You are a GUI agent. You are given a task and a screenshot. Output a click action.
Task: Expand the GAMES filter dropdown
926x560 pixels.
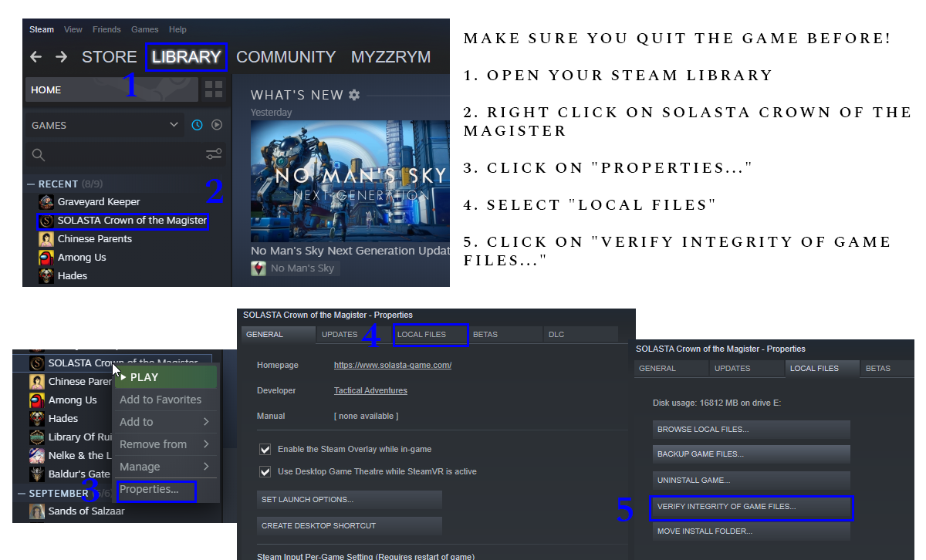(174, 125)
